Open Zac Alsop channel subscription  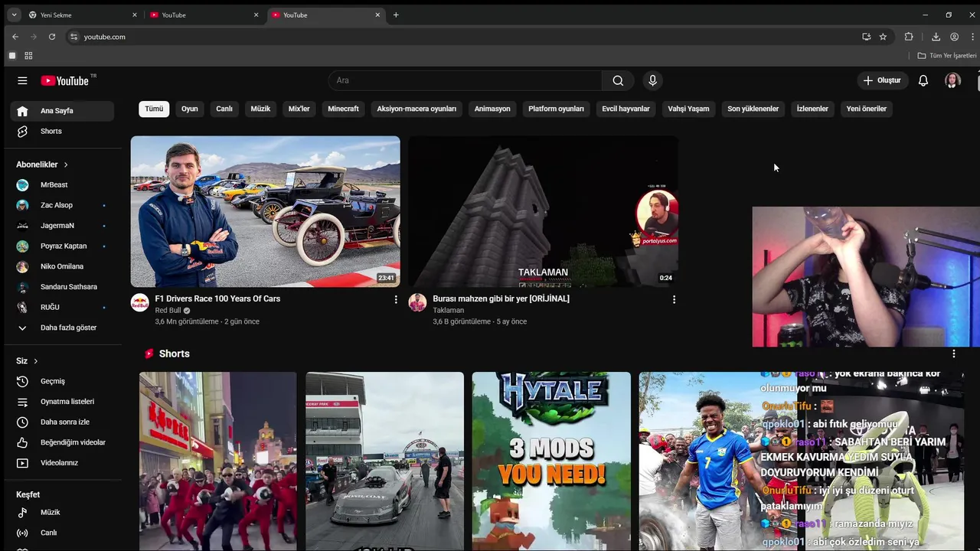point(62,205)
